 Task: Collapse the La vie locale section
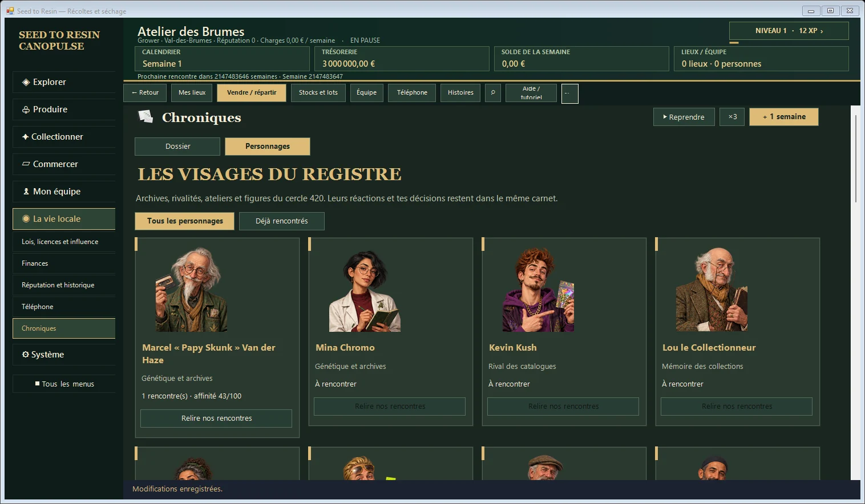64,219
